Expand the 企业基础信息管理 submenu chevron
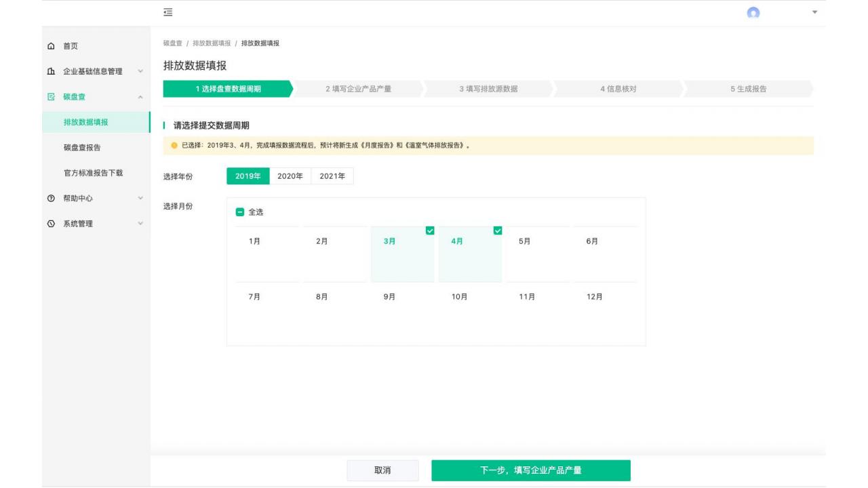 point(140,71)
